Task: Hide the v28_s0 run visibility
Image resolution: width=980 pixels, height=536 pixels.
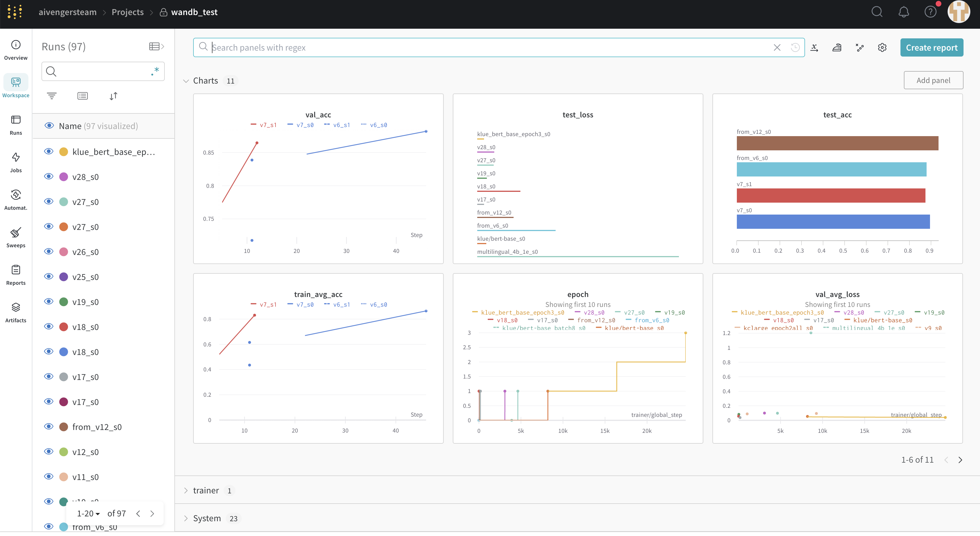Action: tap(49, 177)
